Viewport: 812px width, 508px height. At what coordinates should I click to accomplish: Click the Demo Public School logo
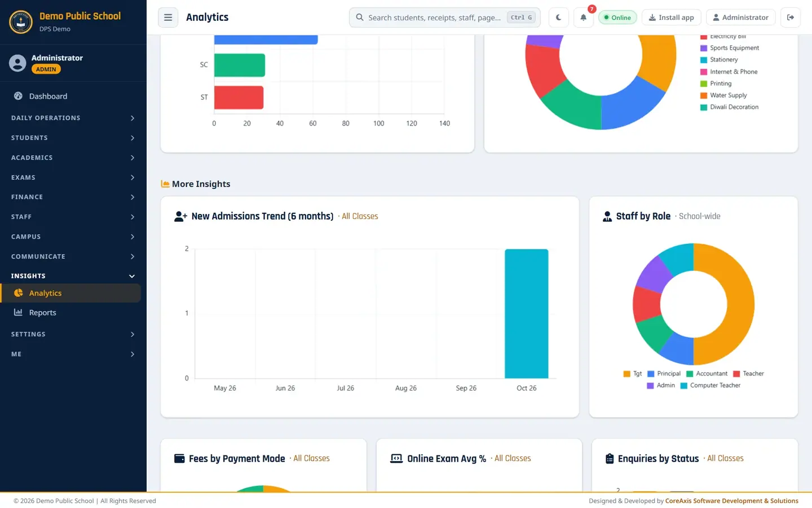click(x=21, y=22)
